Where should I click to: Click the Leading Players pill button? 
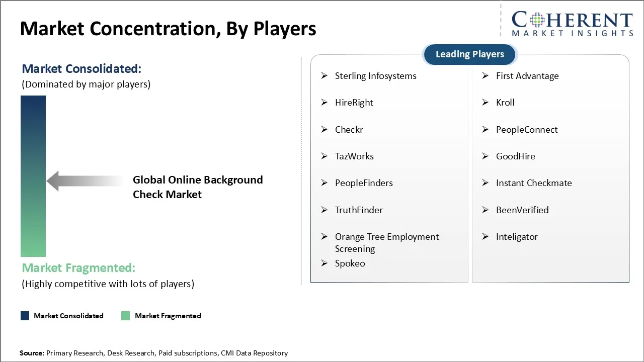pos(469,54)
